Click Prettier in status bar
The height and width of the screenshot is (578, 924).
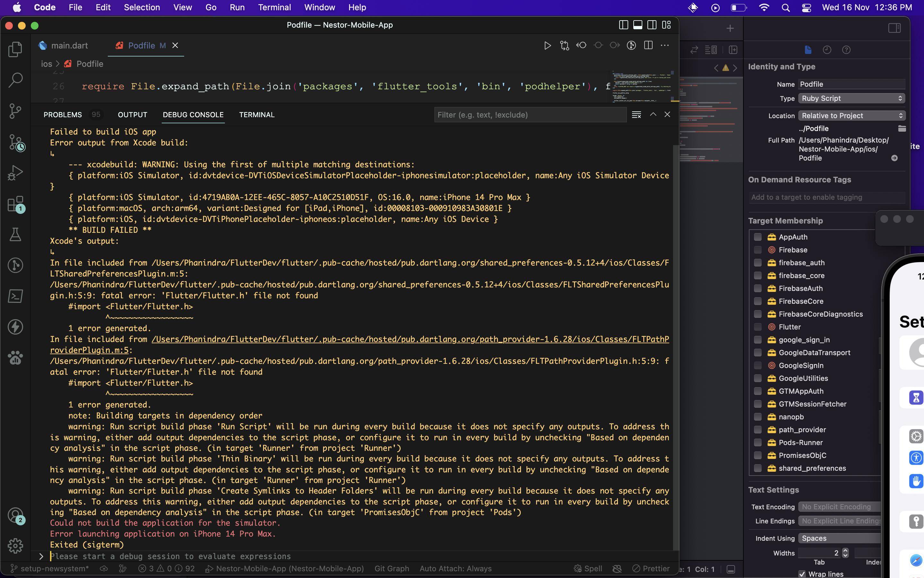[651, 568]
